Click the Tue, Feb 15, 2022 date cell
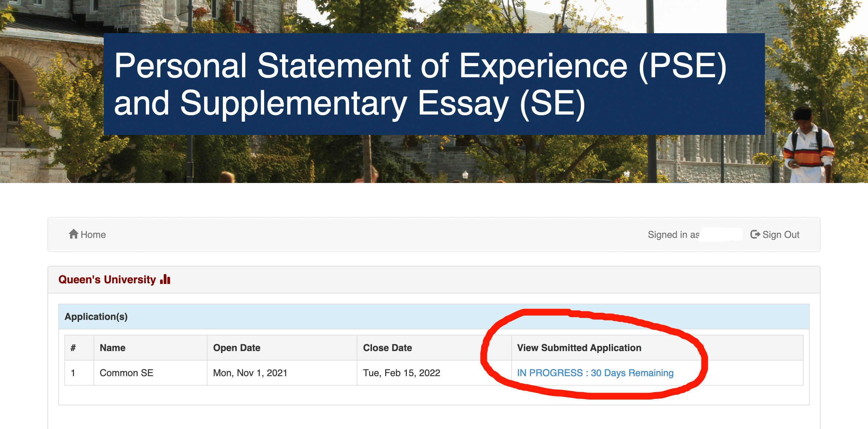 coord(401,373)
